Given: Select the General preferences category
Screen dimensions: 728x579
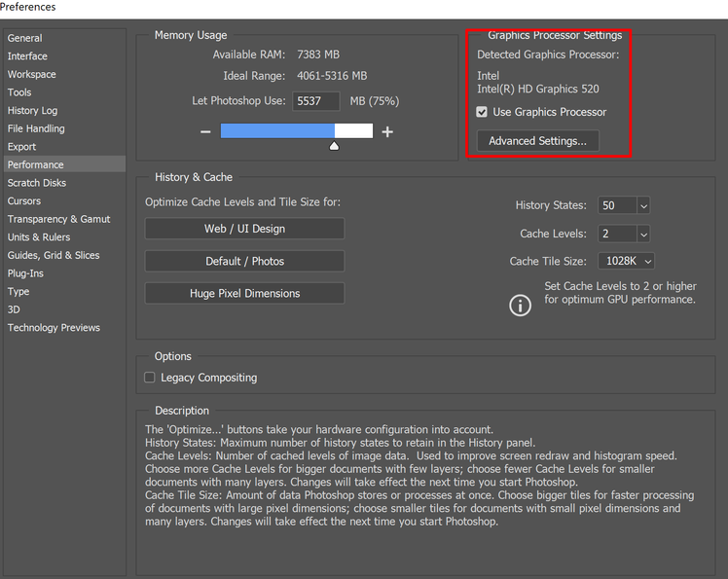Looking at the screenshot, I should [x=25, y=38].
